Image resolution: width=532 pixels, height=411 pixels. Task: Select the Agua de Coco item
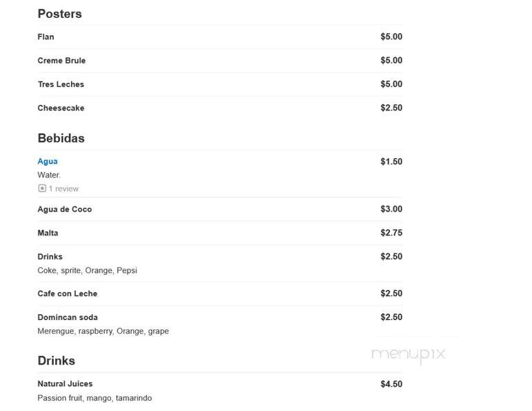(64, 209)
